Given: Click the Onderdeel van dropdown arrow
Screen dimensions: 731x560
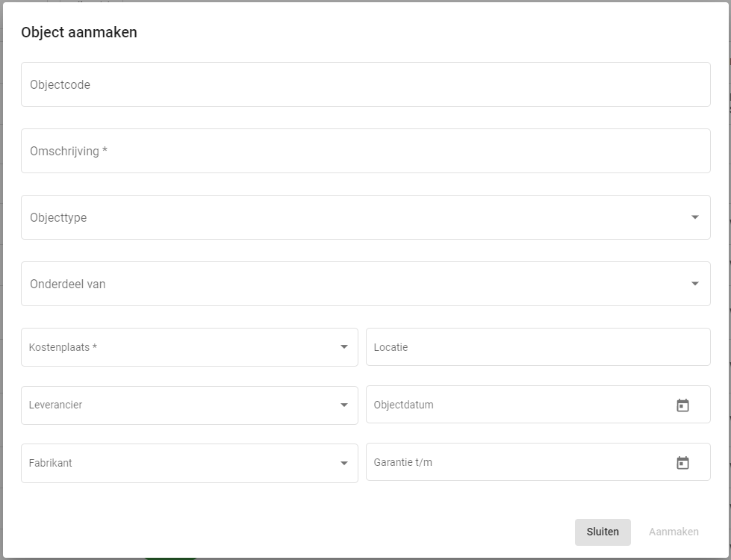Looking at the screenshot, I should (695, 284).
